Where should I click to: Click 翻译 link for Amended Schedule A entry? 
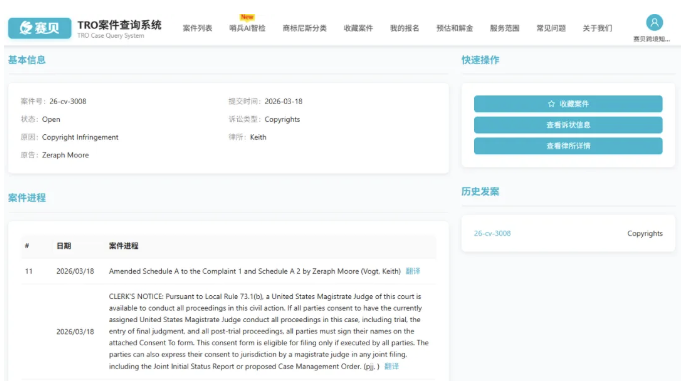coord(413,271)
